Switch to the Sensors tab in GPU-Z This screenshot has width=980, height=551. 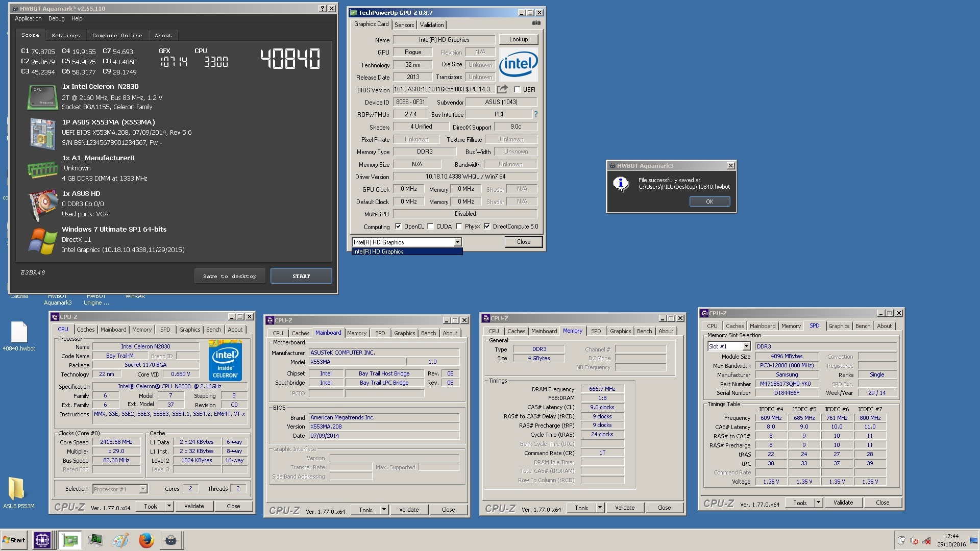click(404, 25)
